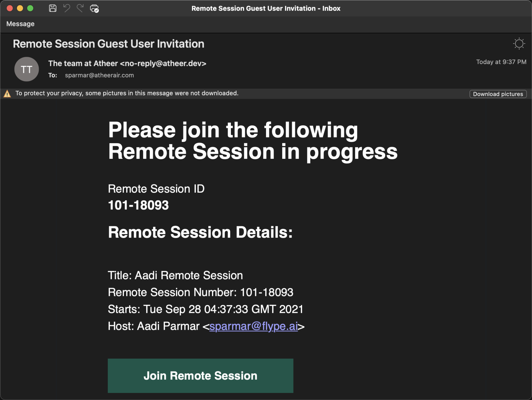Click the privacy warning triangle icon
Viewport: 532px width, 400px height.
pyautogui.click(x=7, y=94)
